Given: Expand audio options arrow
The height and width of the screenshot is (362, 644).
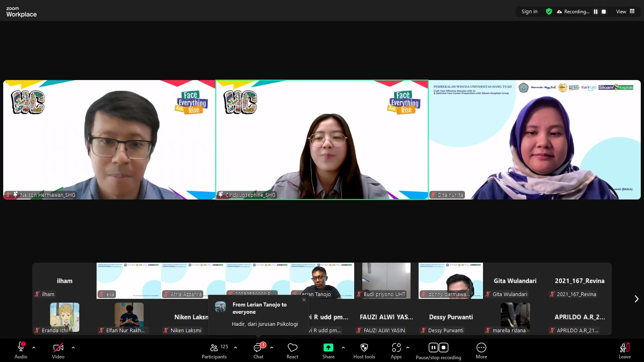Looking at the screenshot, I should click(34, 348).
